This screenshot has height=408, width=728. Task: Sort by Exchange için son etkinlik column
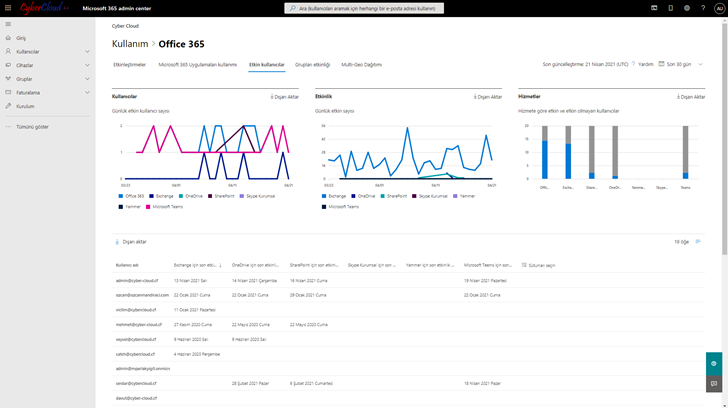[x=197, y=265]
